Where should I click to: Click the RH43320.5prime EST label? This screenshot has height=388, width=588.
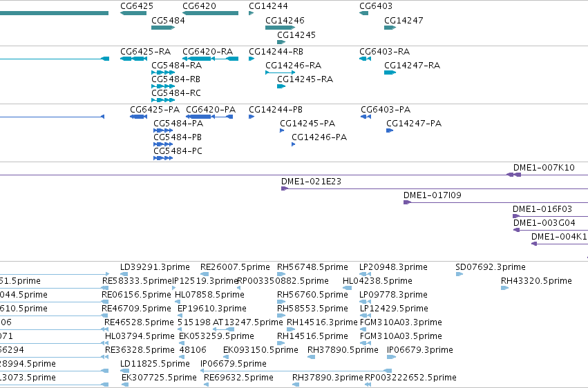(536, 281)
